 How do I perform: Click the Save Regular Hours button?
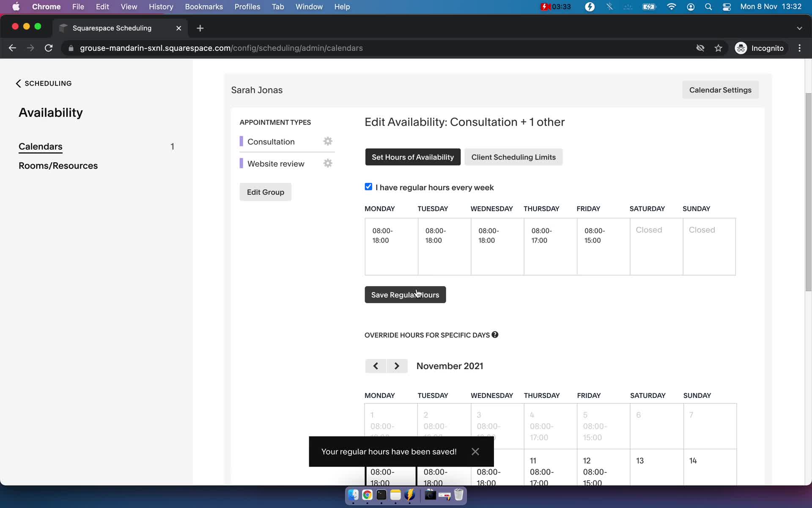[x=405, y=294]
